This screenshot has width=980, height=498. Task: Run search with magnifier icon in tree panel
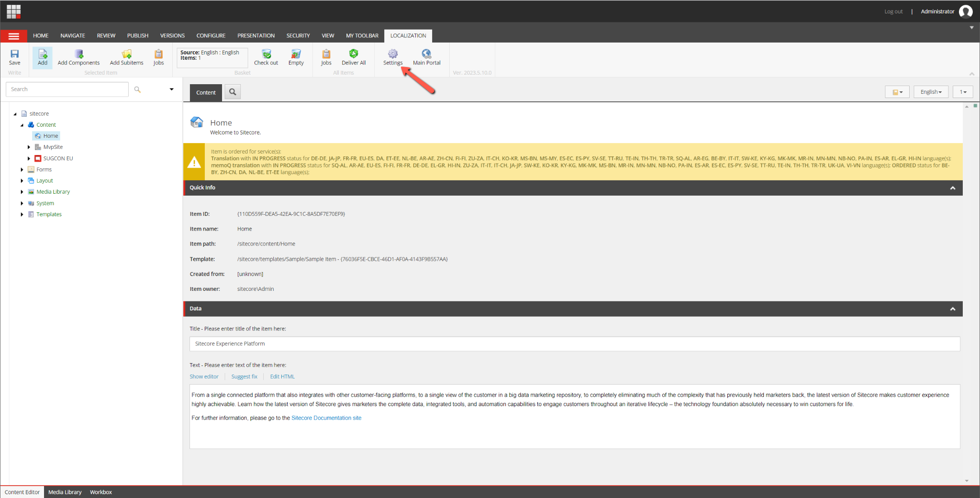tap(137, 89)
